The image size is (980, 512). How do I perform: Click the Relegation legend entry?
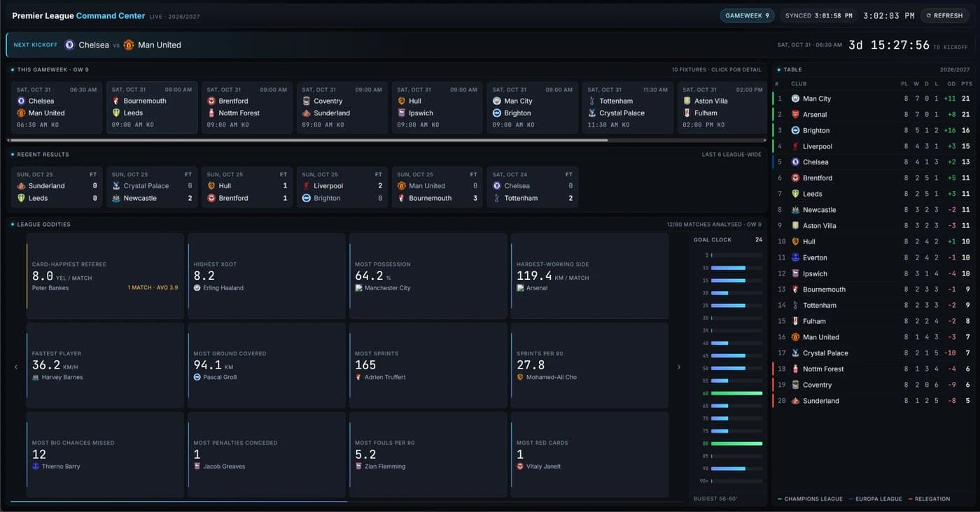point(929,499)
